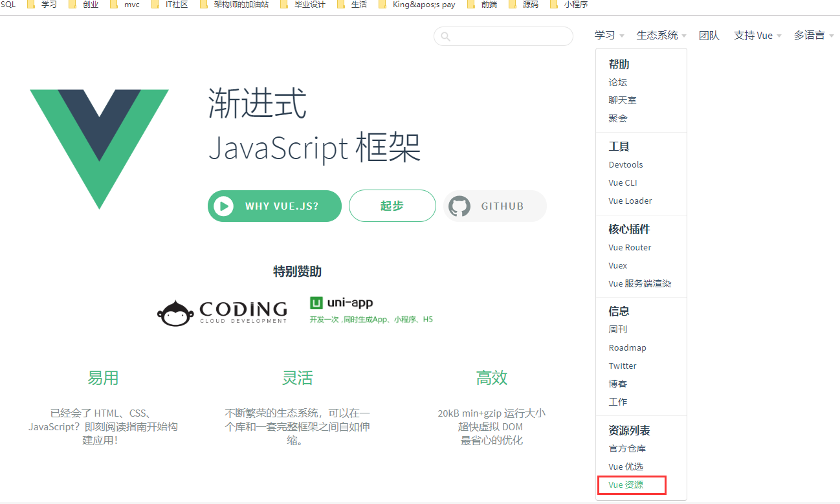This screenshot has width=840, height=504.
Task: Open Vue CLI from the menu
Action: coord(623,183)
